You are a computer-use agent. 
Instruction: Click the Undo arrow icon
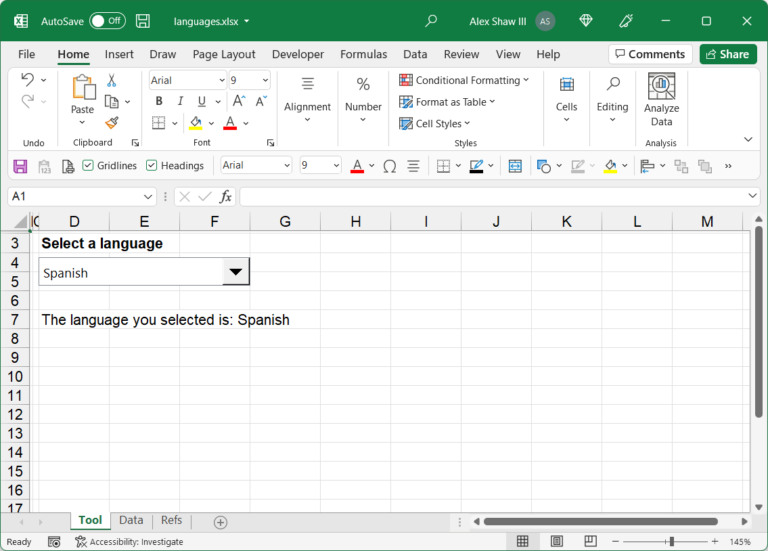tap(27, 79)
